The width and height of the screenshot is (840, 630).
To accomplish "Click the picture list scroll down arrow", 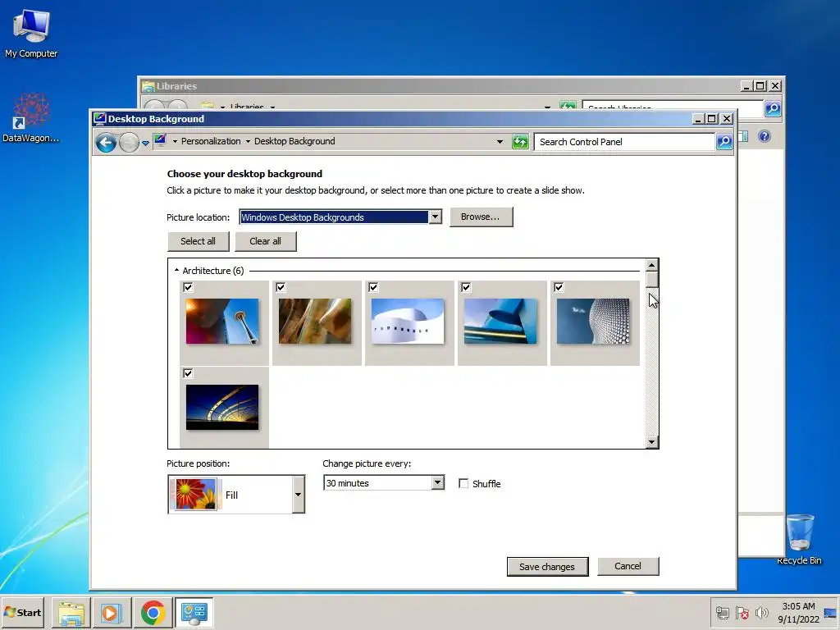I will (x=651, y=442).
